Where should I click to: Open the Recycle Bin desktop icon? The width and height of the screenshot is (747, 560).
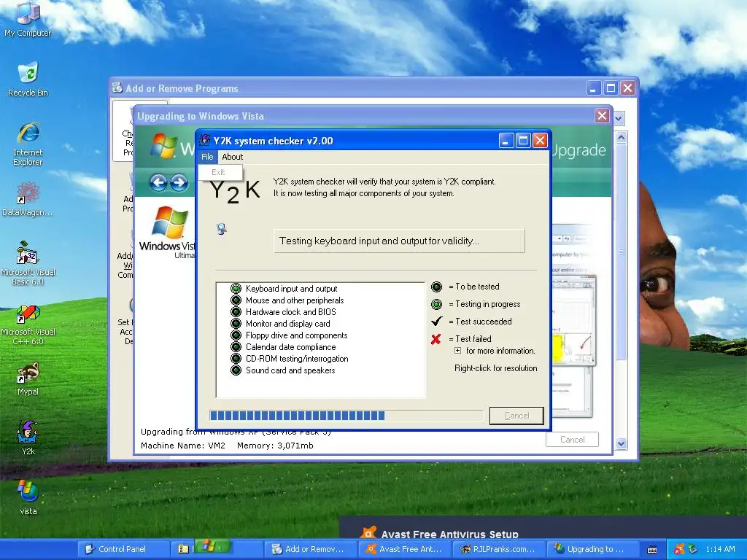[28, 79]
